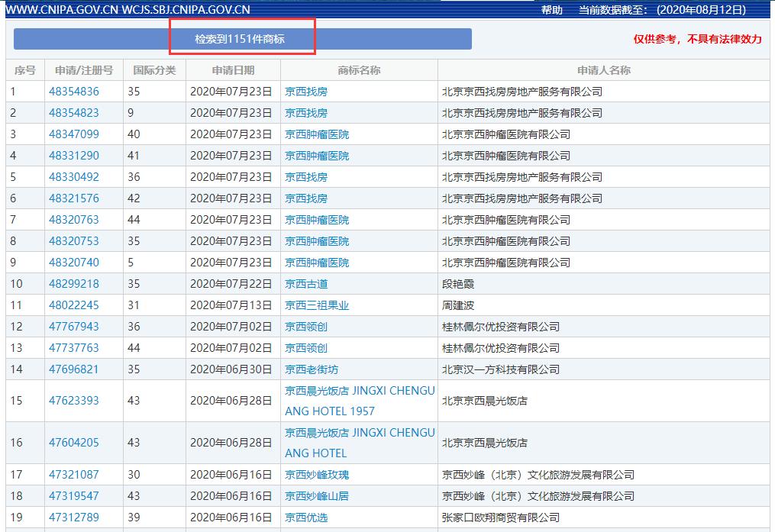Open trademark 京西找房 in row 5
The width and height of the screenshot is (775, 532).
coord(306,177)
